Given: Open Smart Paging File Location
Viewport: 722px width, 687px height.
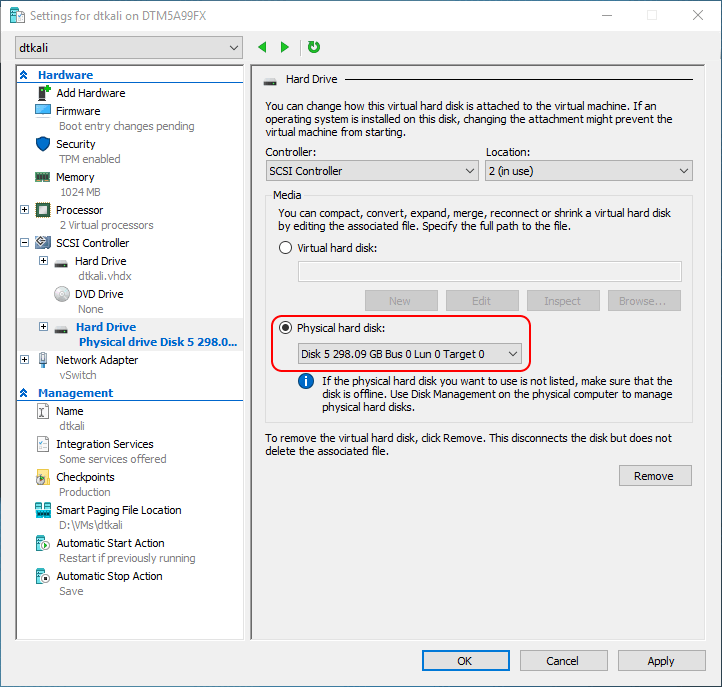Looking at the screenshot, I should [118, 510].
